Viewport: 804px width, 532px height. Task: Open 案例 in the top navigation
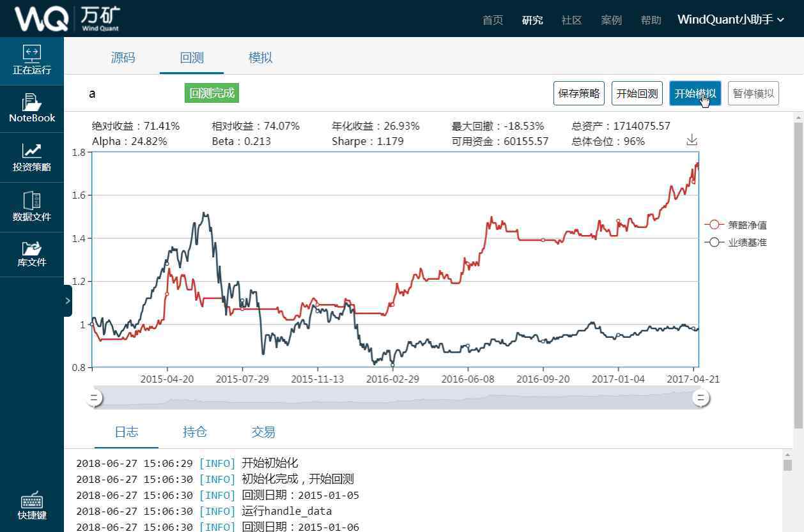point(612,20)
